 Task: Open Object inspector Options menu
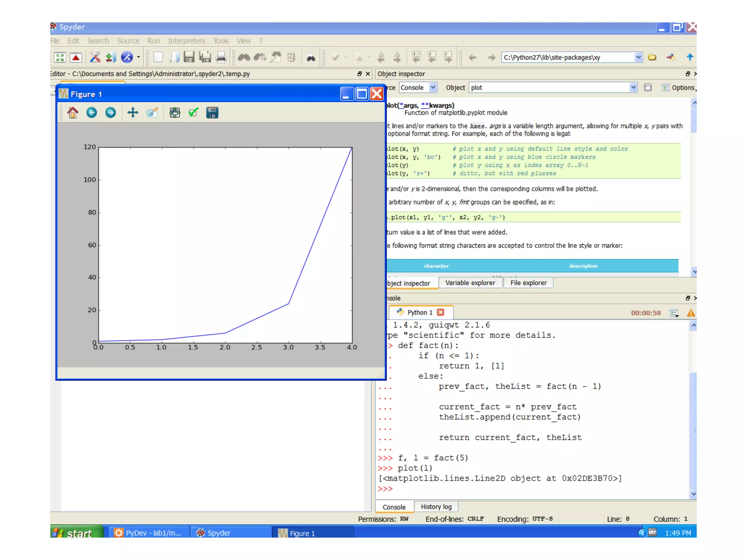point(678,87)
